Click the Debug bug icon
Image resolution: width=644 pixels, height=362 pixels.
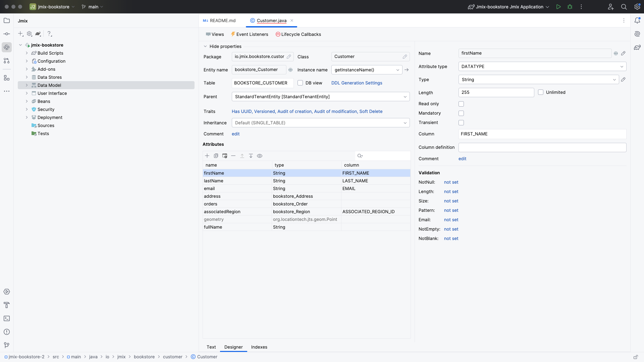click(x=570, y=7)
